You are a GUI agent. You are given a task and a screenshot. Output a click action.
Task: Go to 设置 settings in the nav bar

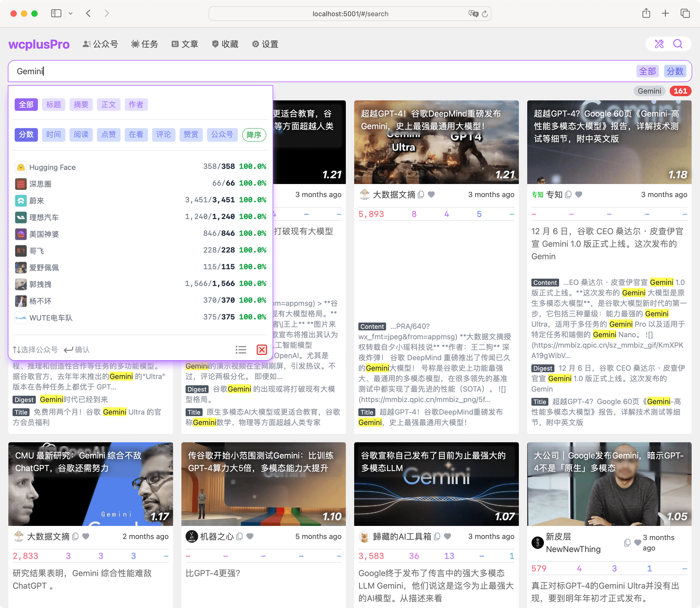265,44
